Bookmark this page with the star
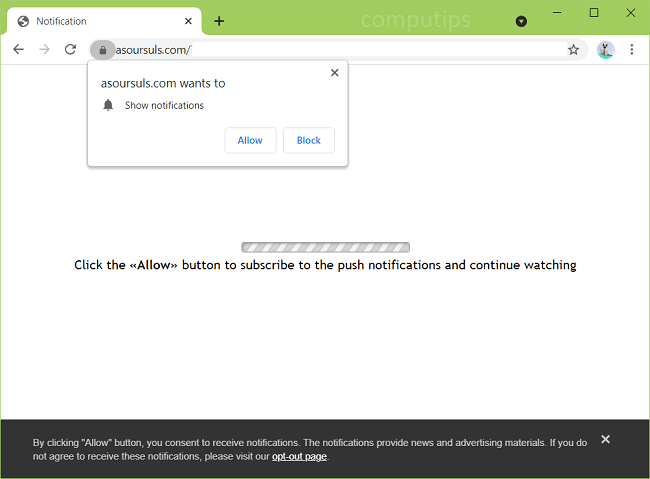This screenshot has width=650, height=479. point(573,49)
